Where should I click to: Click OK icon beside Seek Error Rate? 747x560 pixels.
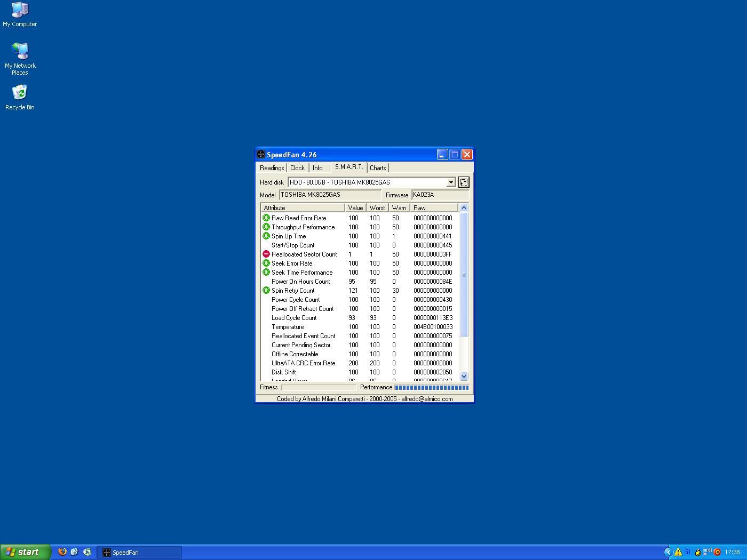(266, 263)
